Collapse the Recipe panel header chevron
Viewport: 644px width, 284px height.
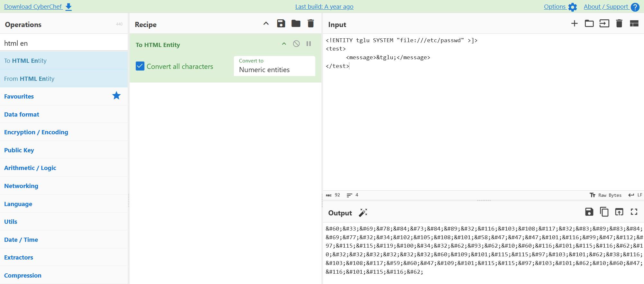click(x=266, y=24)
